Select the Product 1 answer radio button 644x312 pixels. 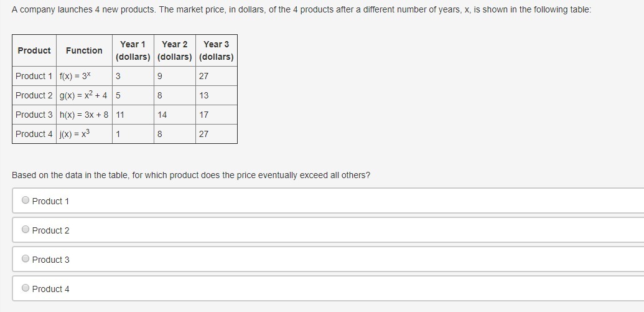click(26, 201)
